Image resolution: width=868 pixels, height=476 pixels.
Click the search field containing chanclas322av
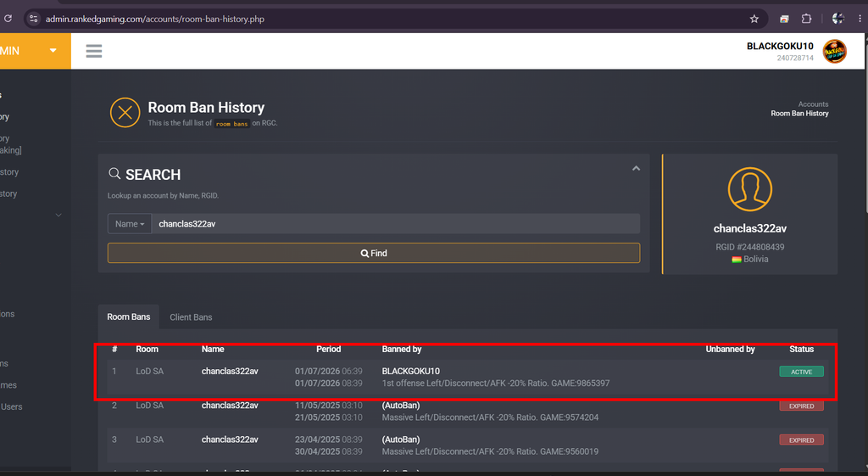point(396,224)
